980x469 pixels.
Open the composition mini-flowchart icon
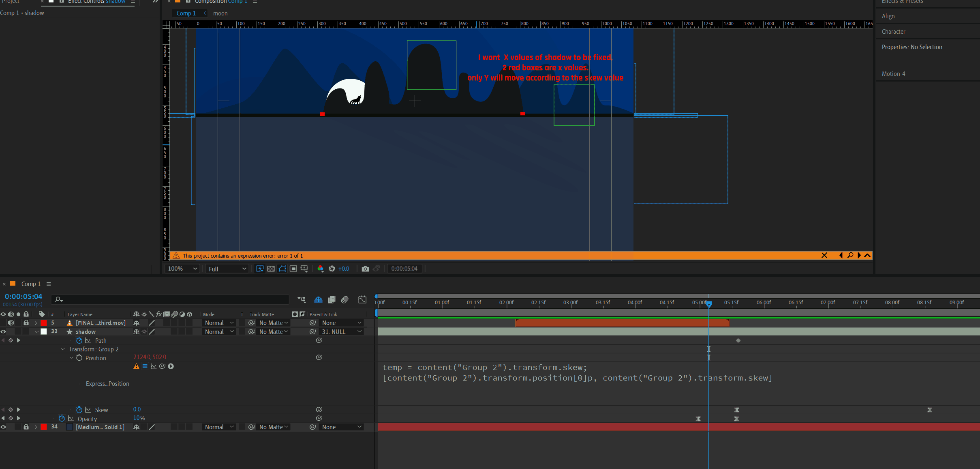302,299
